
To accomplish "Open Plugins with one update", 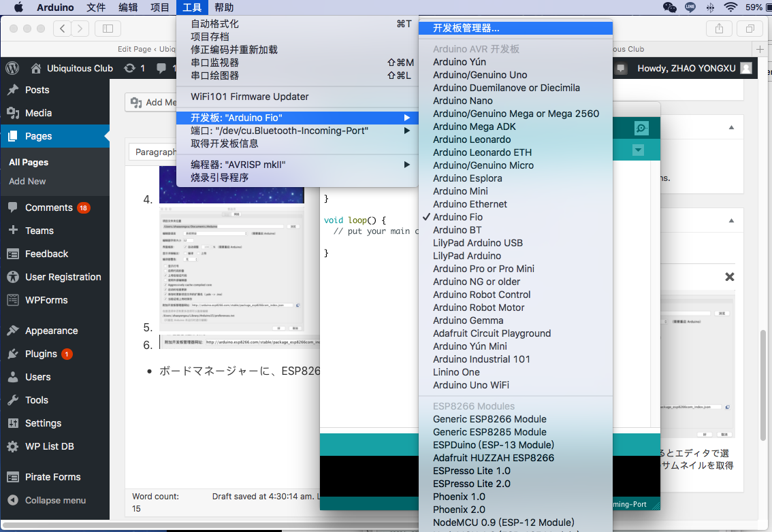I will (x=54, y=354).
